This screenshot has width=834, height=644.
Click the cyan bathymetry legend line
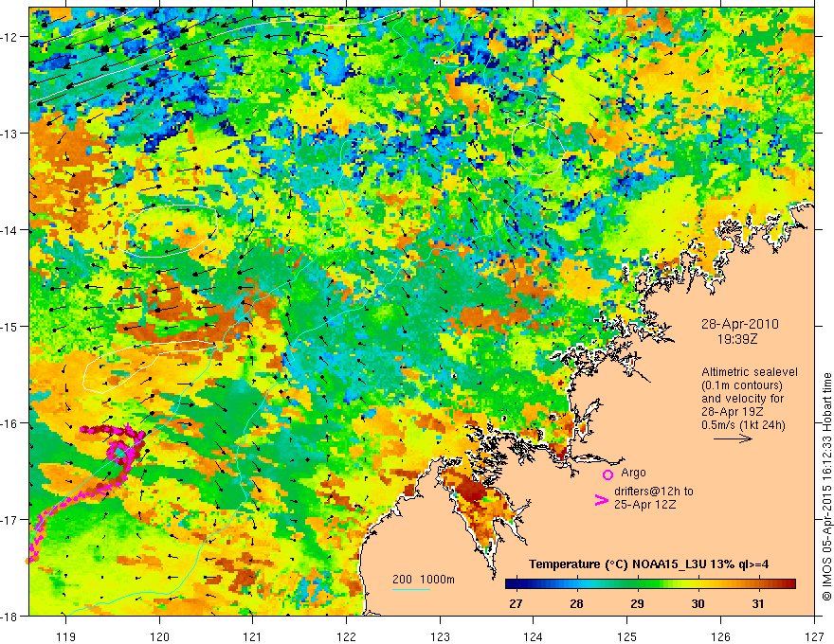coord(411,589)
